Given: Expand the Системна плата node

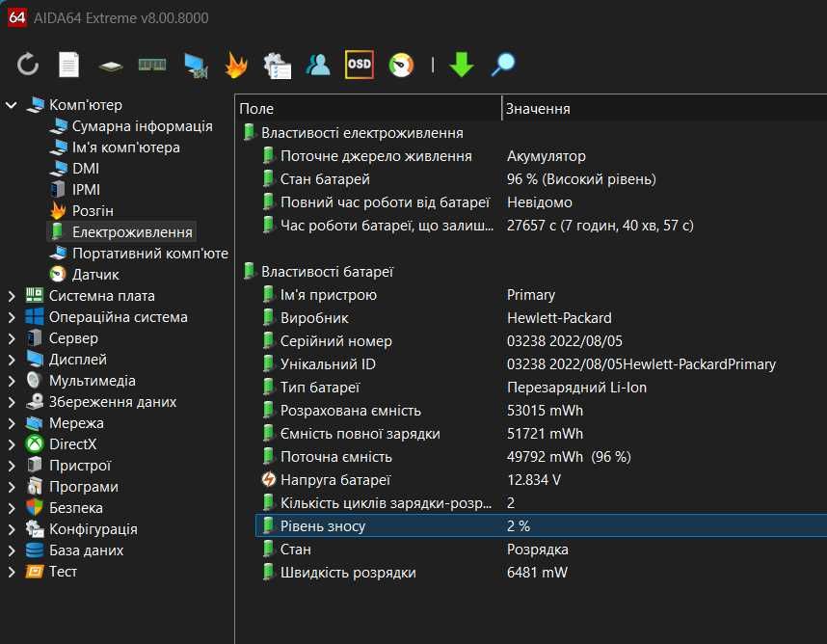Looking at the screenshot, I should (12, 296).
